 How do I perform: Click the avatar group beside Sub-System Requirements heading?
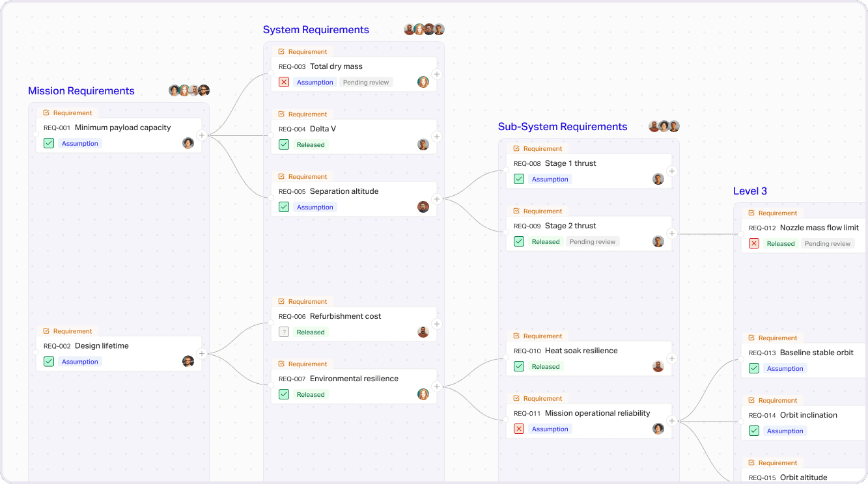pos(664,126)
